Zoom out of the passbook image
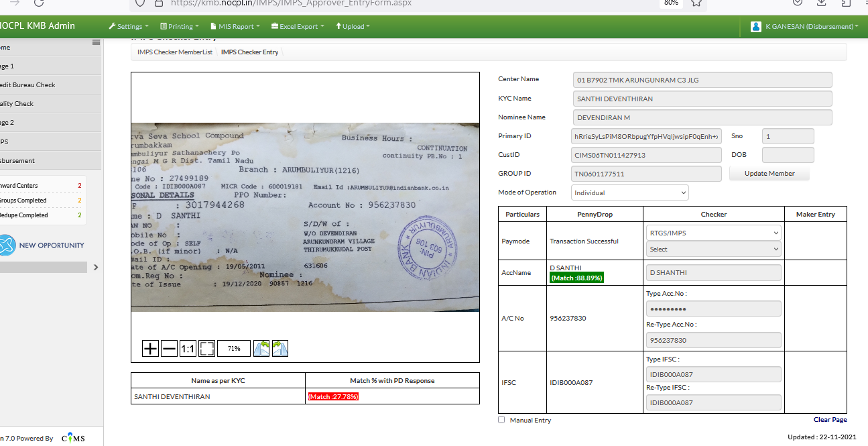Viewport: 868px width, 446px height. (x=170, y=348)
